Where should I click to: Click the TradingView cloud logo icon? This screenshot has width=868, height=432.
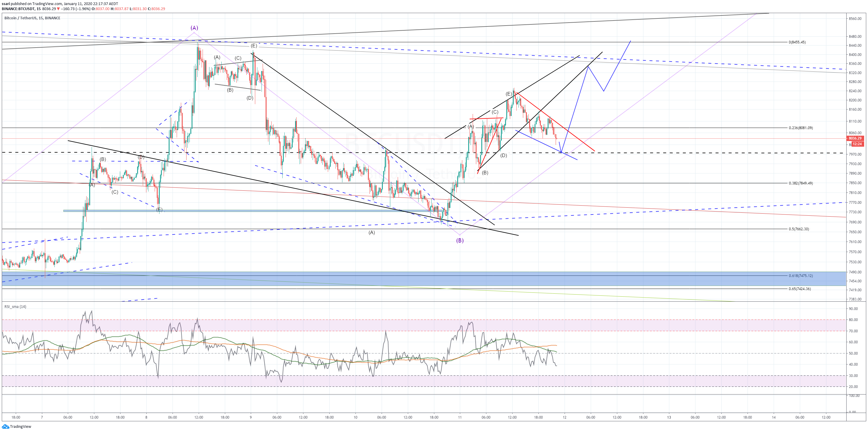tap(5, 426)
